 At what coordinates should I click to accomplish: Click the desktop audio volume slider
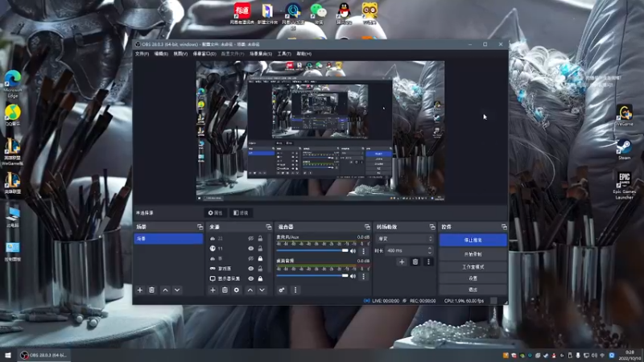(312, 276)
